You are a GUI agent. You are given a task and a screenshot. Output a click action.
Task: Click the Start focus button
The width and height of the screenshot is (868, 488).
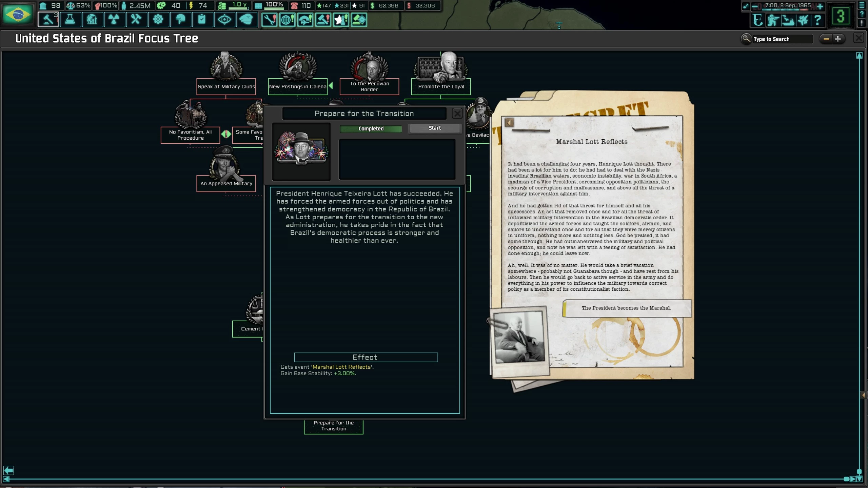pos(435,128)
